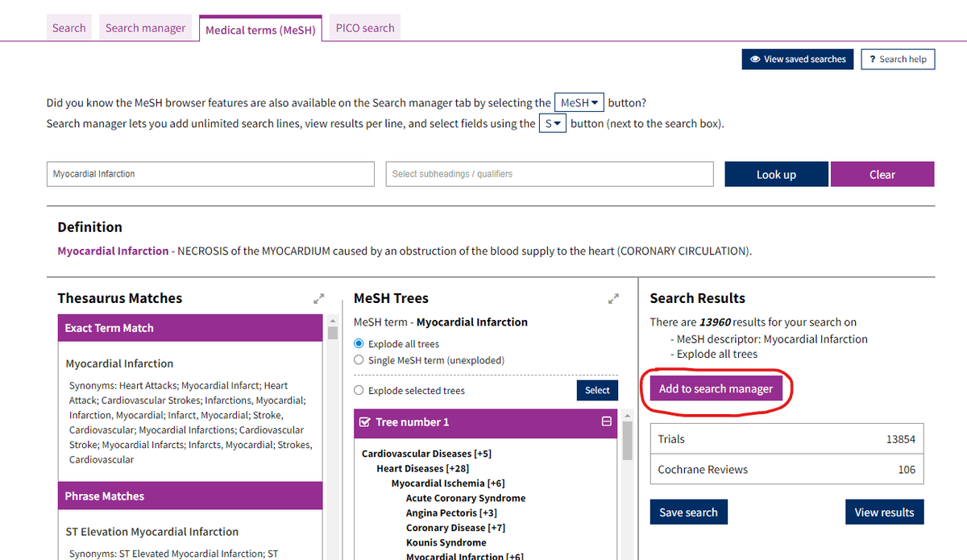Click the Myocardial Infarction search term field
The height and width of the screenshot is (560, 967).
[210, 174]
